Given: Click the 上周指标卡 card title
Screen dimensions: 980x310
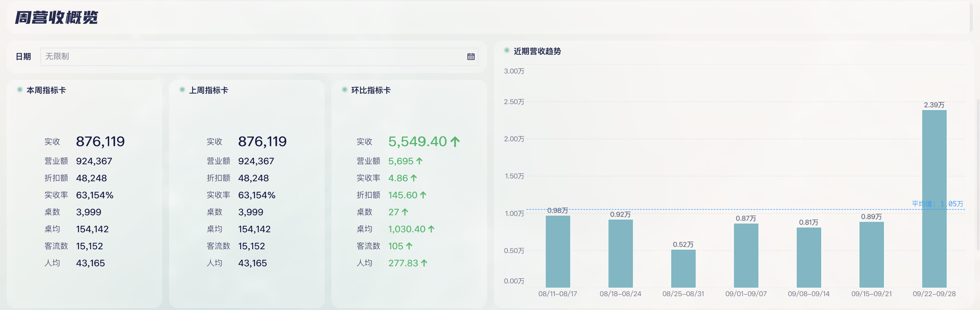Looking at the screenshot, I should [x=208, y=90].
